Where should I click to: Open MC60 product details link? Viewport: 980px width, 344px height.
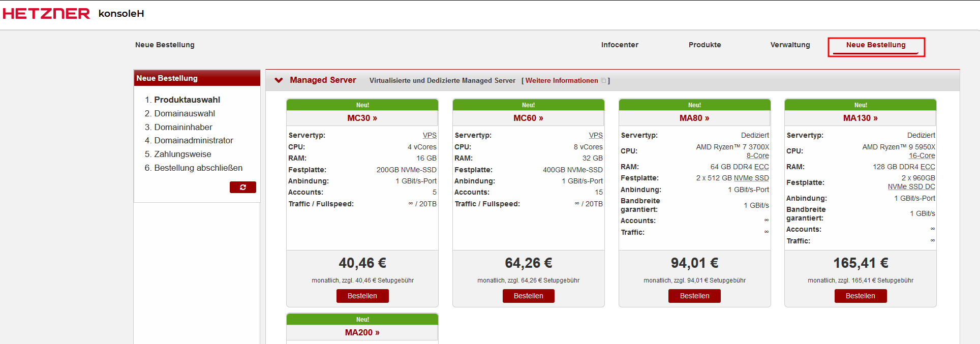528,118
